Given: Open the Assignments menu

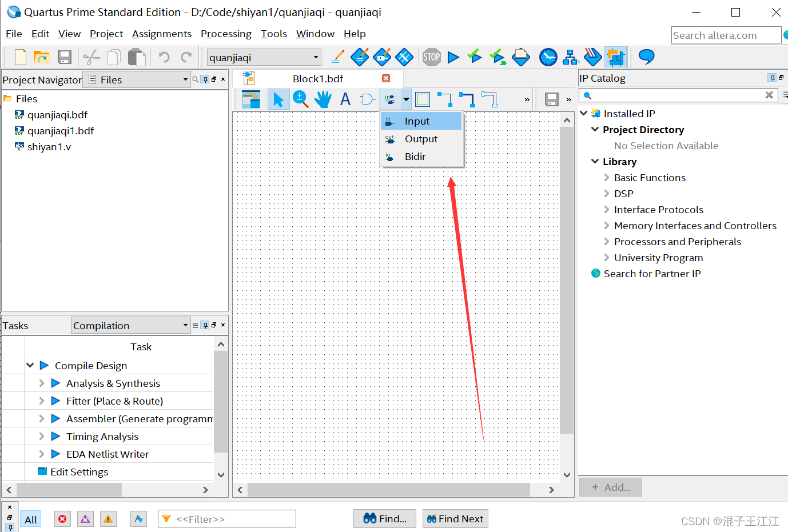Looking at the screenshot, I should tap(162, 34).
